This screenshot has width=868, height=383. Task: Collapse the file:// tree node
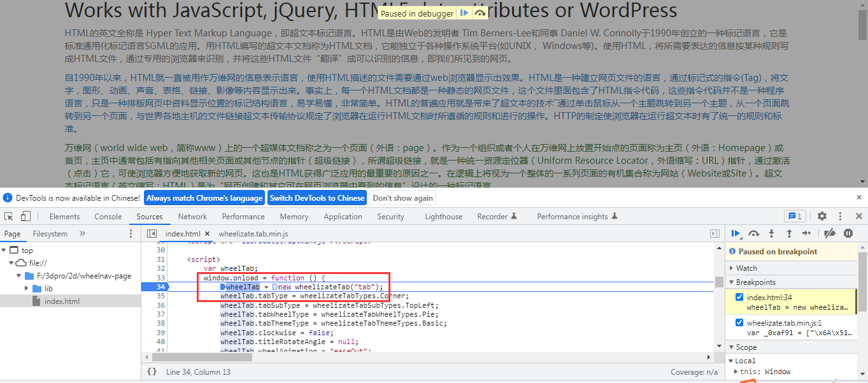click(x=11, y=263)
